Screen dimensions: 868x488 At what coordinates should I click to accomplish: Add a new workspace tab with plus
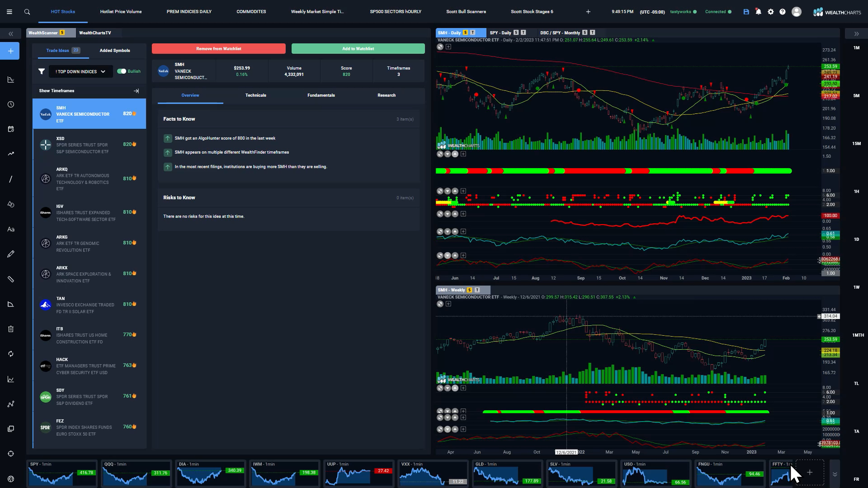coord(588,12)
